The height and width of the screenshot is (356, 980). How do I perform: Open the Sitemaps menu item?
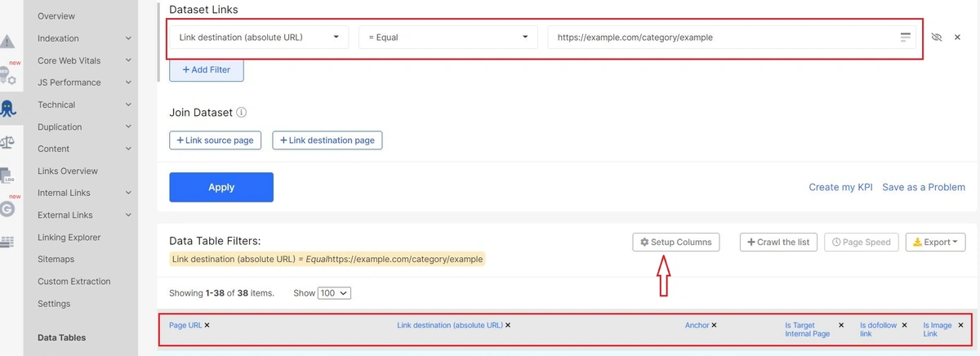(x=56, y=260)
